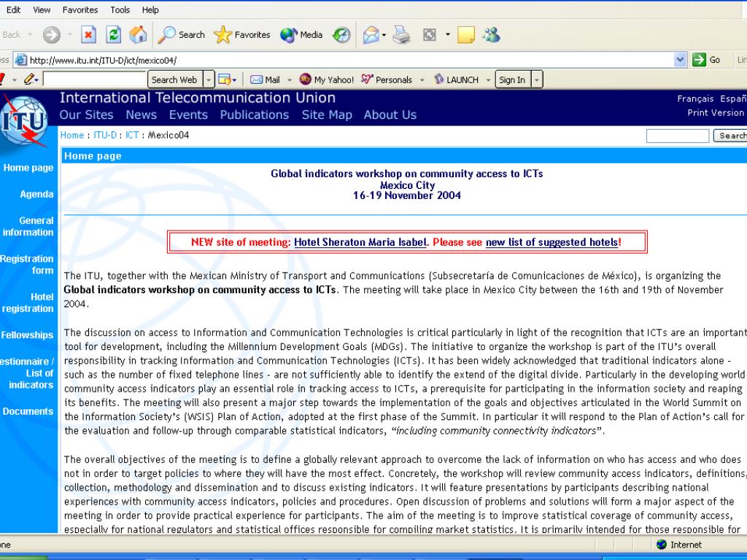Click the Stop loading red X icon
The height and width of the screenshot is (560, 747).
click(x=88, y=35)
